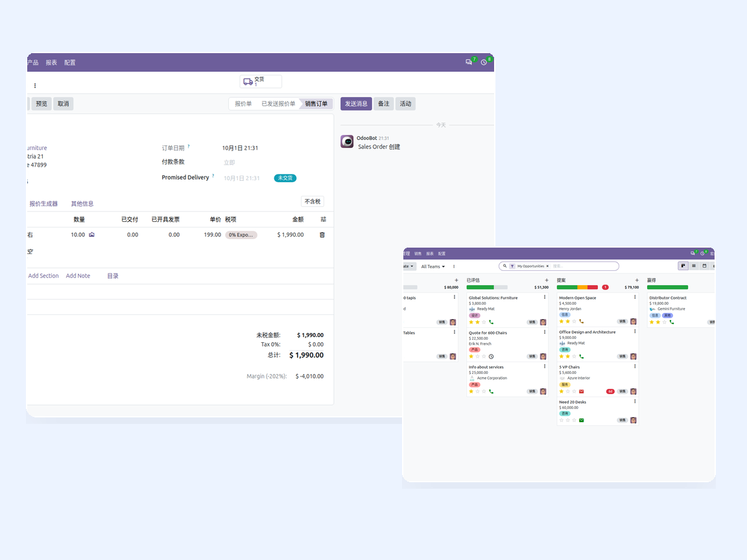Click the red segment of 提案 progress bar
This screenshot has height=560, width=747.
pos(593,287)
